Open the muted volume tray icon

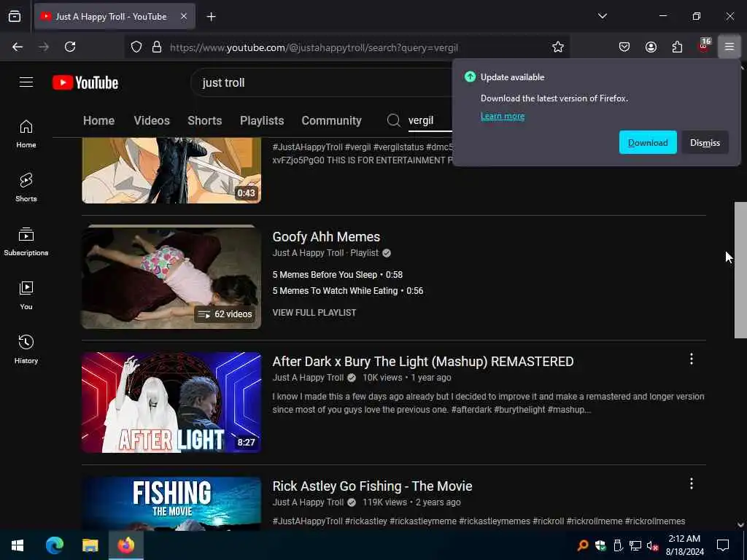point(652,545)
